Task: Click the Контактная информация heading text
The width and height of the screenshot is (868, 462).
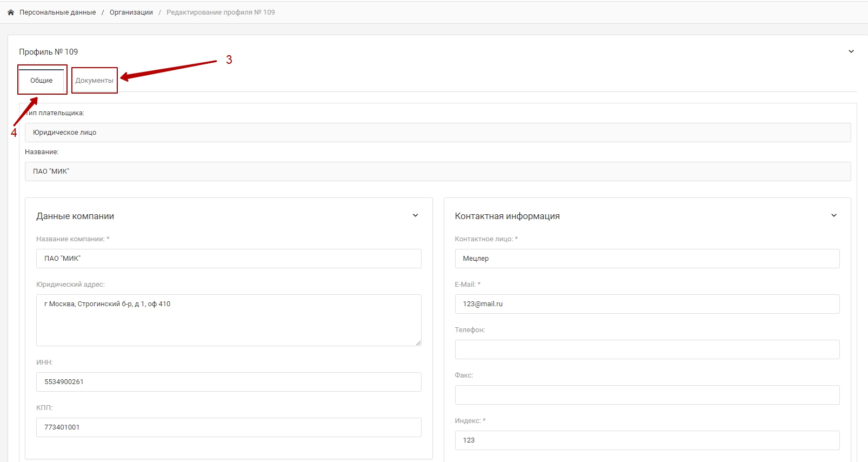Action: (508, 216)
